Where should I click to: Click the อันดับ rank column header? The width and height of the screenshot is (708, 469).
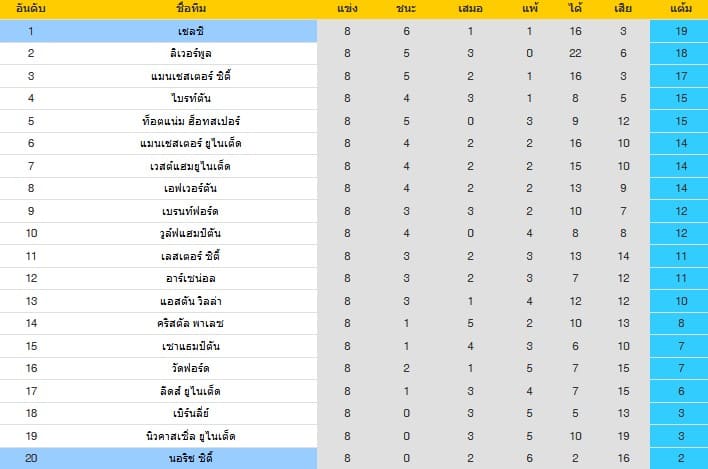31,9
